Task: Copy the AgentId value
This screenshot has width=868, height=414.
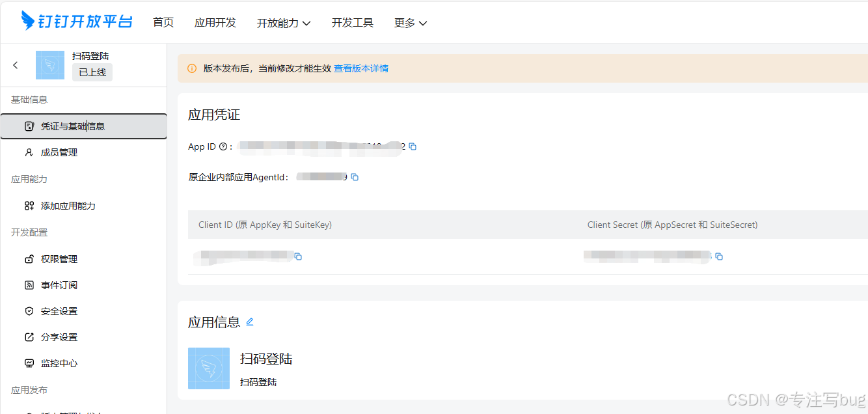Action: point(355,177)
